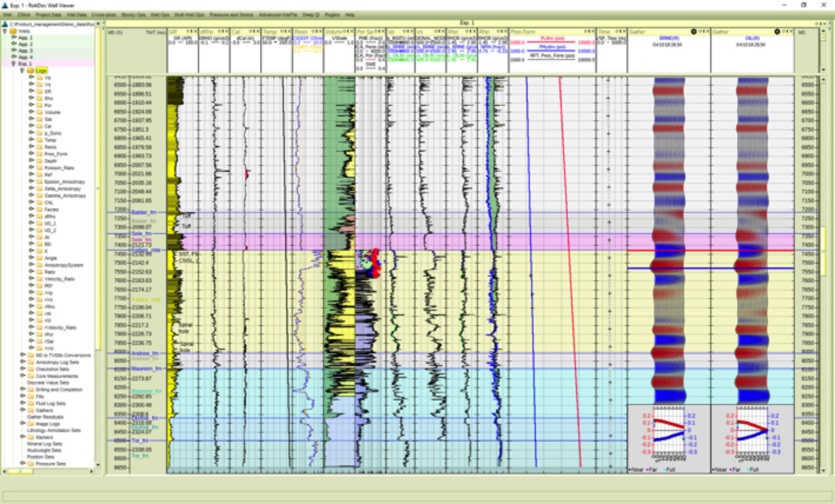This screenshot has width=835, height=504.
Task: Click the Gathers folder icon in tree
Action: 30,410
